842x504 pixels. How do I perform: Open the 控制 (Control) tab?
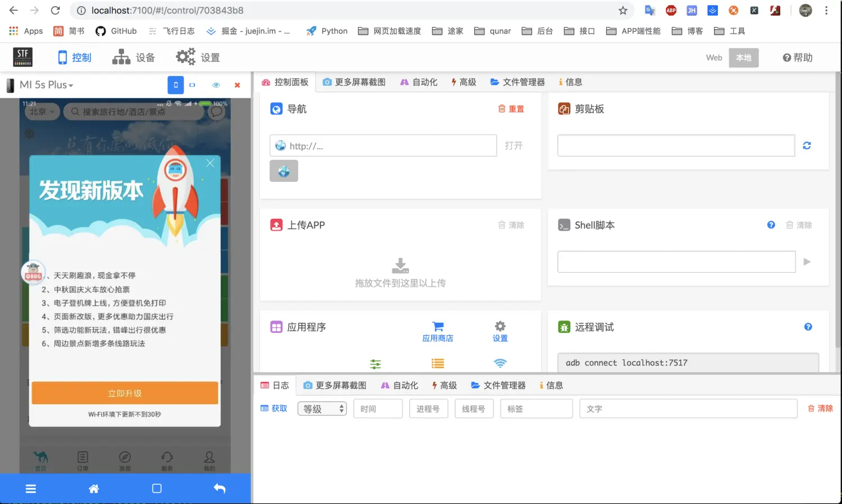(x=75, y=57)
